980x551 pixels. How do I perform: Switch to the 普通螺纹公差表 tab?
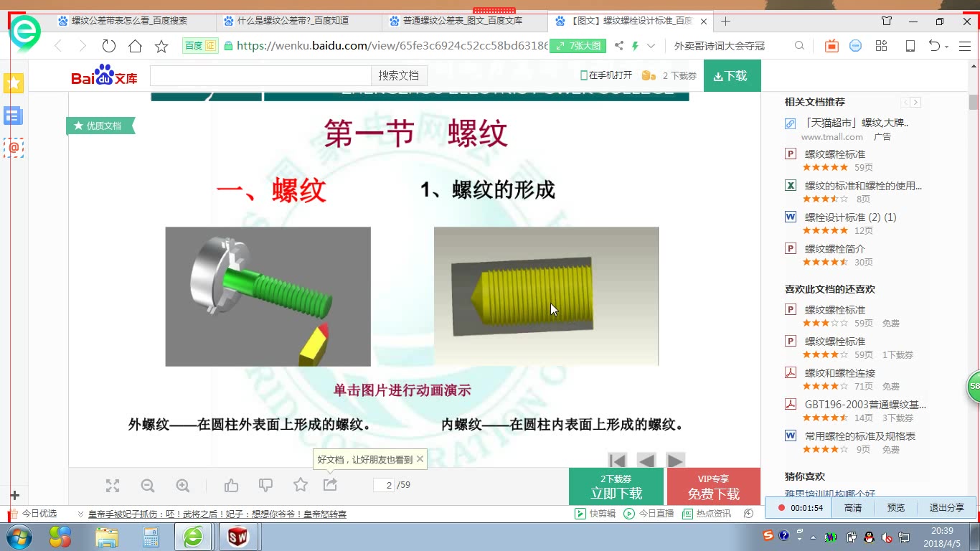coord(463,22)
